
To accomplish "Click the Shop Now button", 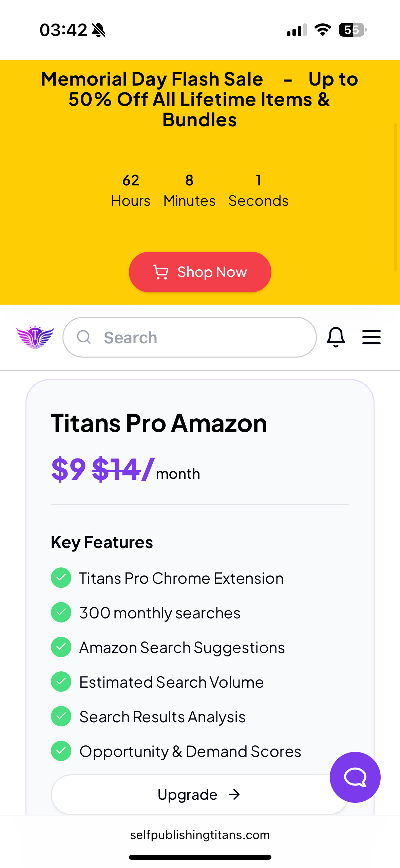I will click(200, 272).
